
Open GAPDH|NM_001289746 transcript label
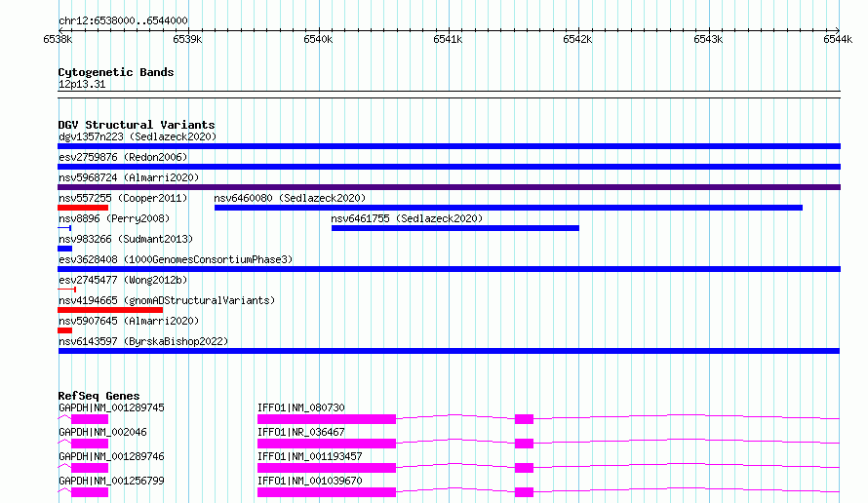(111, 456)
